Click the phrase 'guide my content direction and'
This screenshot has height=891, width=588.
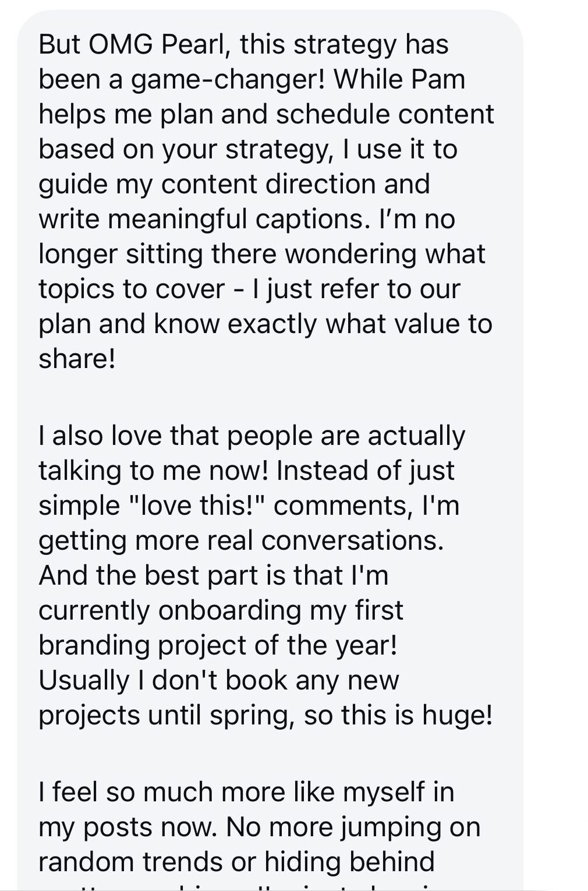coord(234,184)
